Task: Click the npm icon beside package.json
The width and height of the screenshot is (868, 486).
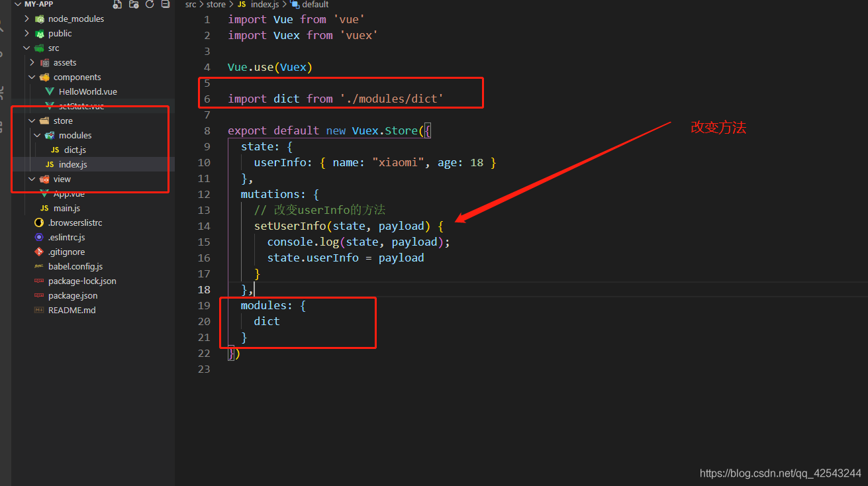Action: coord(39,295)
